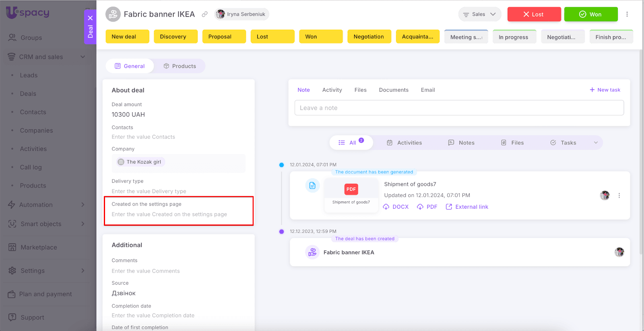Download the DOCX version of document
644x331 pixels.
click(x=396, y=207)
